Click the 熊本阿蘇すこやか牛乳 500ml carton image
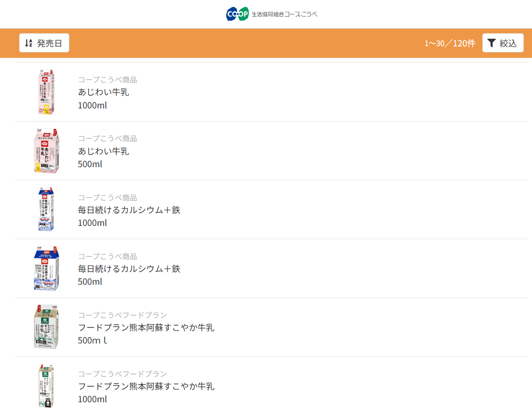The width and height of the screenshot is (532, 415). pyautogui.click(x=46, y=327)
